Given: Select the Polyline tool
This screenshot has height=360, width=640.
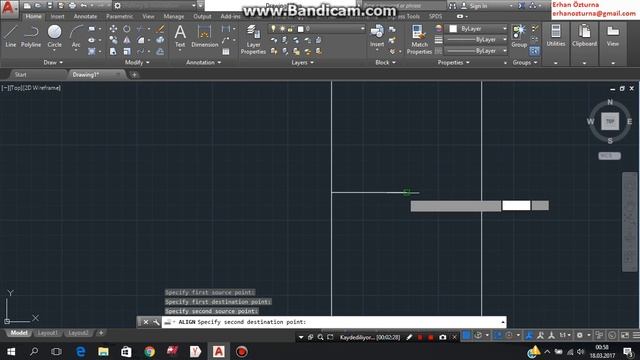Looking at the screenshot, I should pyautogui.click(x=31, y=36).
